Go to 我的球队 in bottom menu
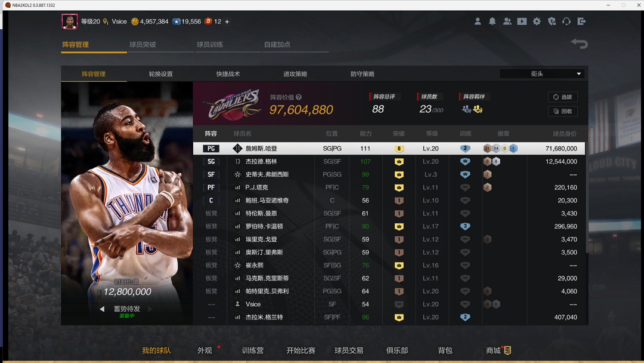The image size is (644, 363). (x=156, y=350)
